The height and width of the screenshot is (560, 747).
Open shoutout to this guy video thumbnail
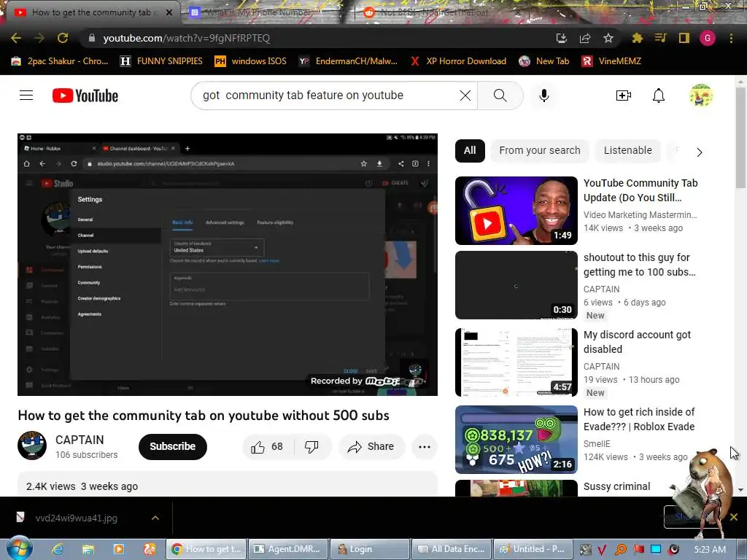(516, 285)
